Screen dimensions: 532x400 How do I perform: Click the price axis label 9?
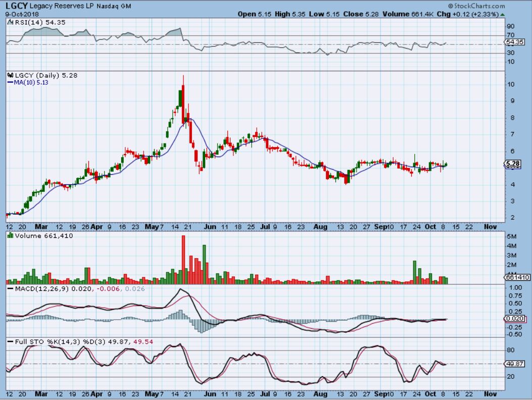[x=512, y=101]
